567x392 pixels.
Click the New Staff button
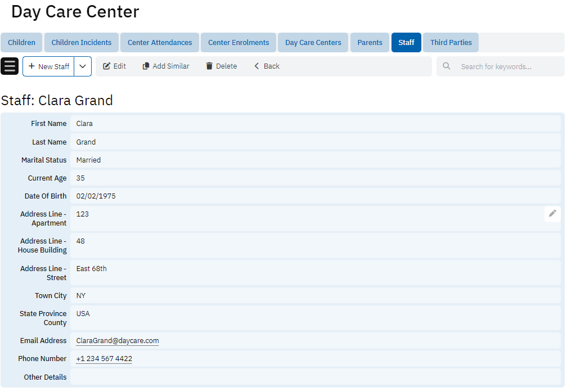[x=49, y=66]
